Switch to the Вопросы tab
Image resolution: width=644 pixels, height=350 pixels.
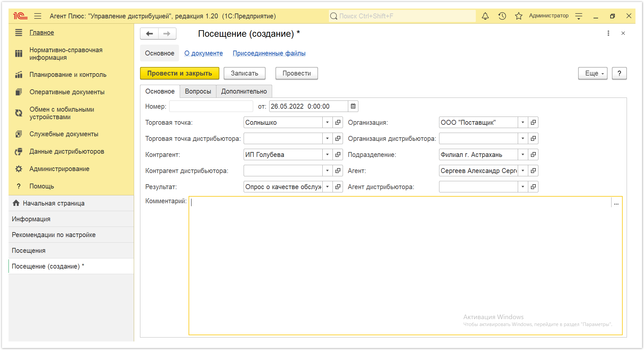(x=198, y=91)
